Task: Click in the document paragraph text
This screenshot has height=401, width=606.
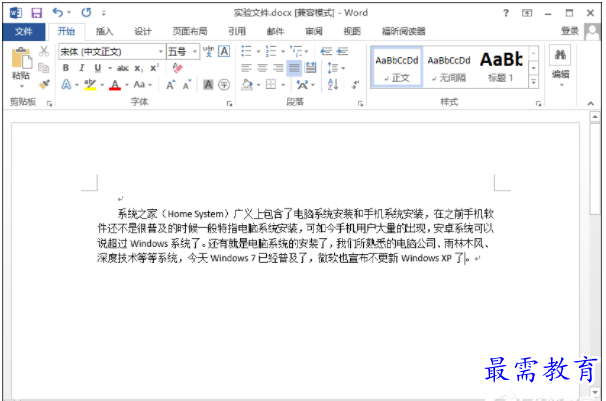Action: coord(295,236)
